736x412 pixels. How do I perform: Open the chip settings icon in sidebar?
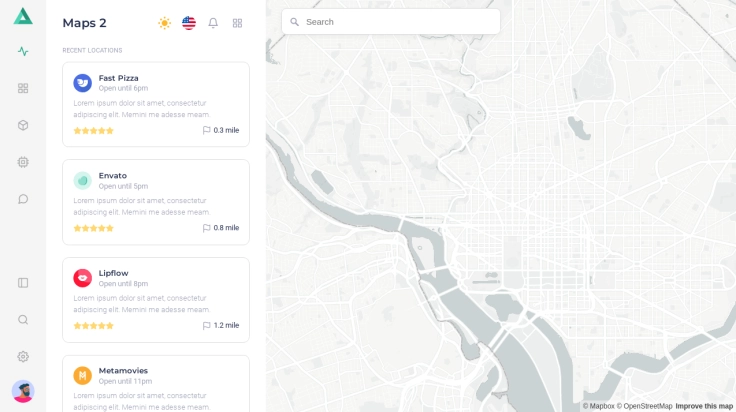23,162
